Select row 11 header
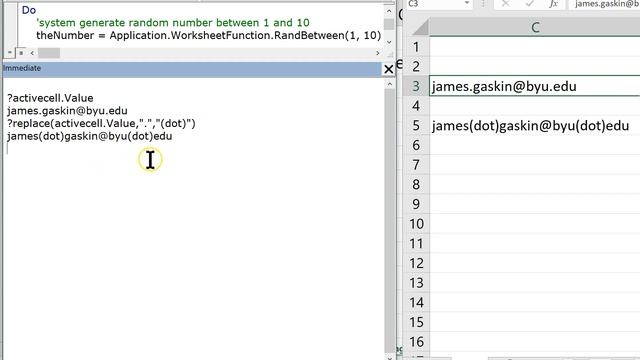640x360 pixels. (x=416, y=243)
